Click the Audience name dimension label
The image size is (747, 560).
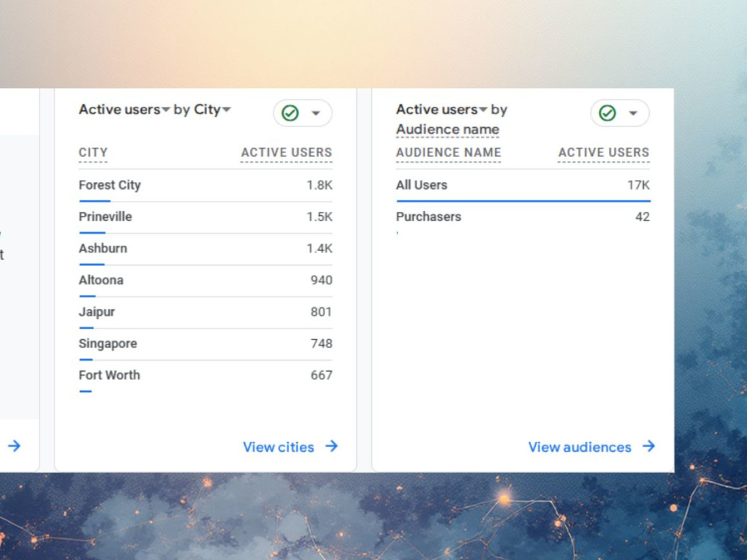pyautogui.click(x=447, y=129)
